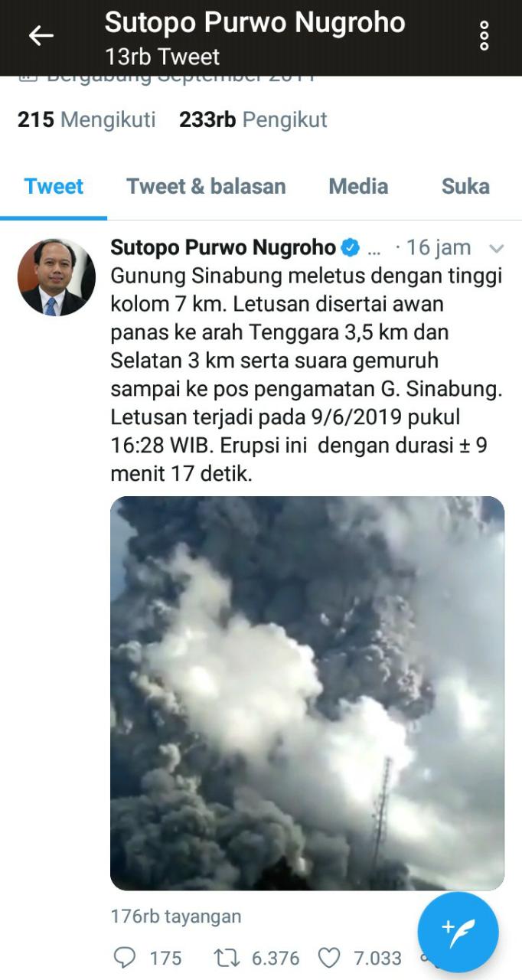522x980 pixels.
Task: Open the Media tab
Action: (358, 186)
